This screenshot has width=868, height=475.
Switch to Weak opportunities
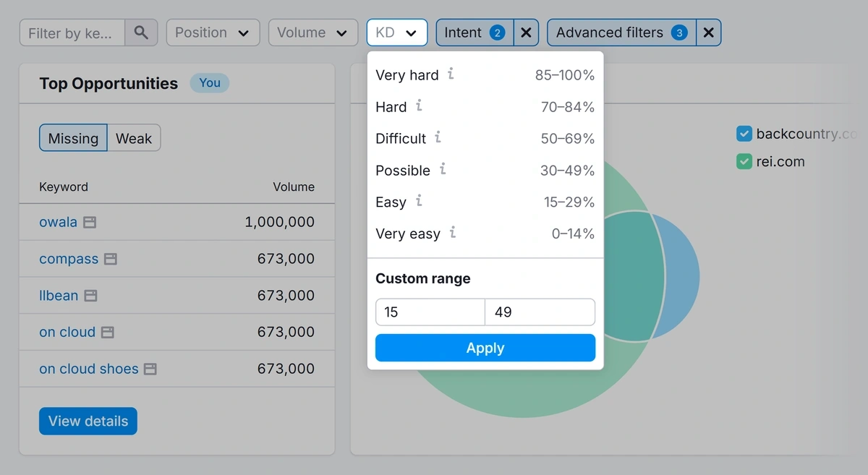point(134,138)
